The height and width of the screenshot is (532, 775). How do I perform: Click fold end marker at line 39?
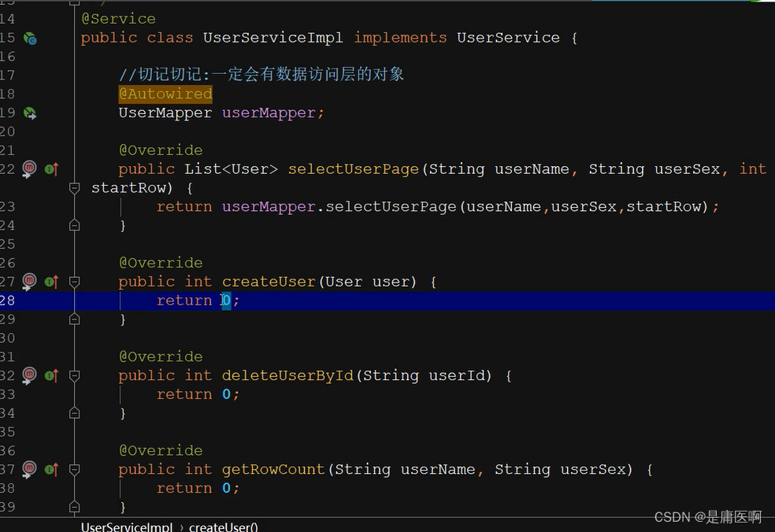pos(74,507)
